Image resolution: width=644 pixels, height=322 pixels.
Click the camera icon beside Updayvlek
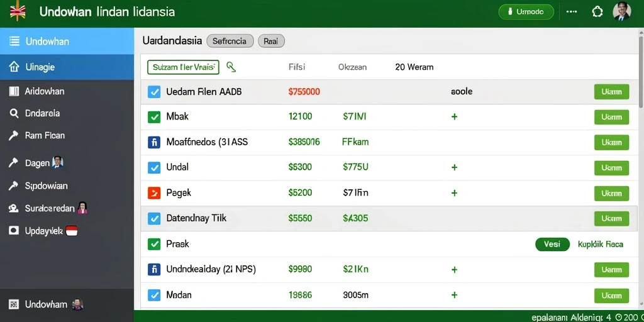pos(14,231)
